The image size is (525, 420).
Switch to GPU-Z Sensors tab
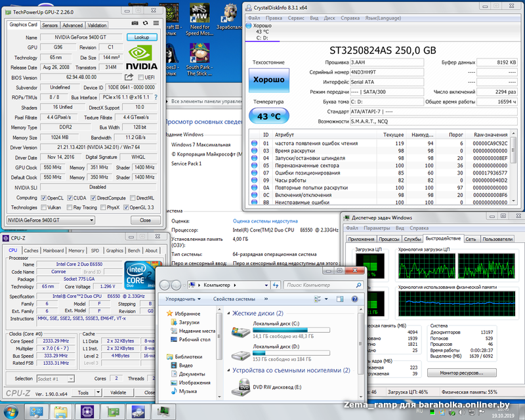point(50,25)
